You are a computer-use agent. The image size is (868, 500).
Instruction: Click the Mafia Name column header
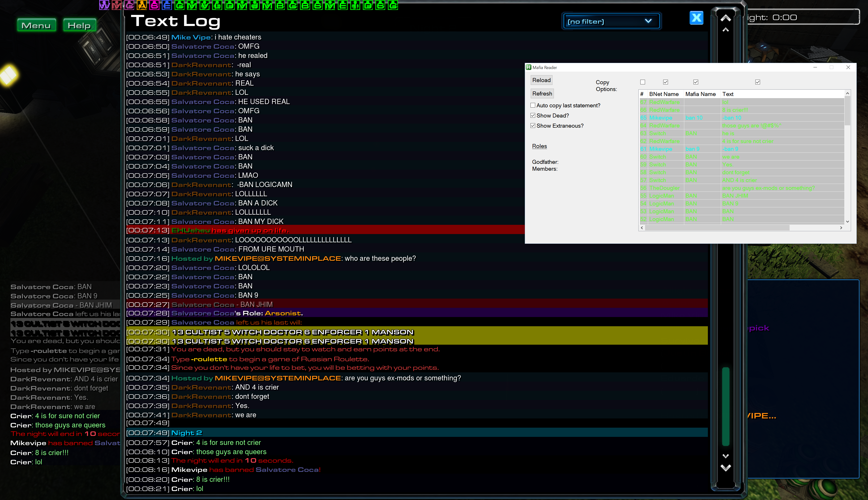702,94
